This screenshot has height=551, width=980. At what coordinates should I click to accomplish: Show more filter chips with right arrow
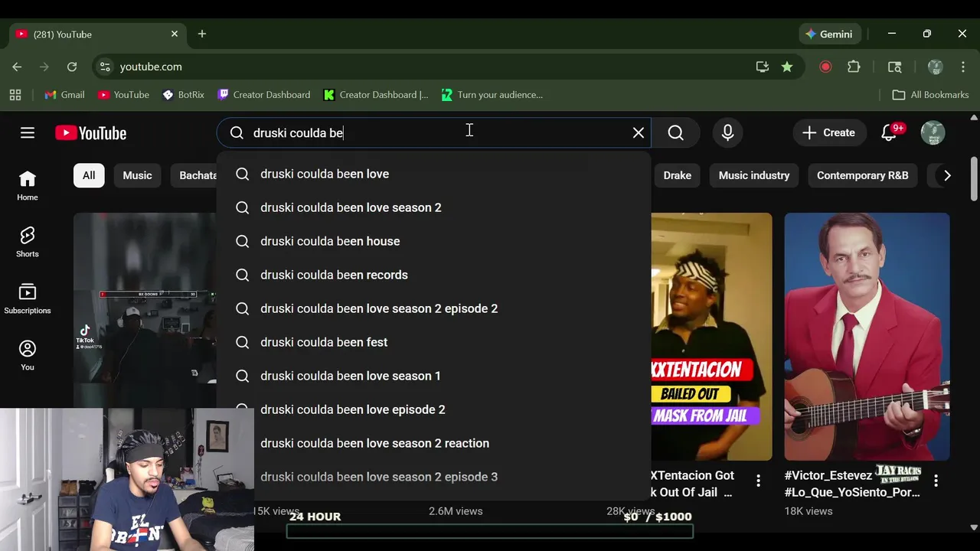947,175
